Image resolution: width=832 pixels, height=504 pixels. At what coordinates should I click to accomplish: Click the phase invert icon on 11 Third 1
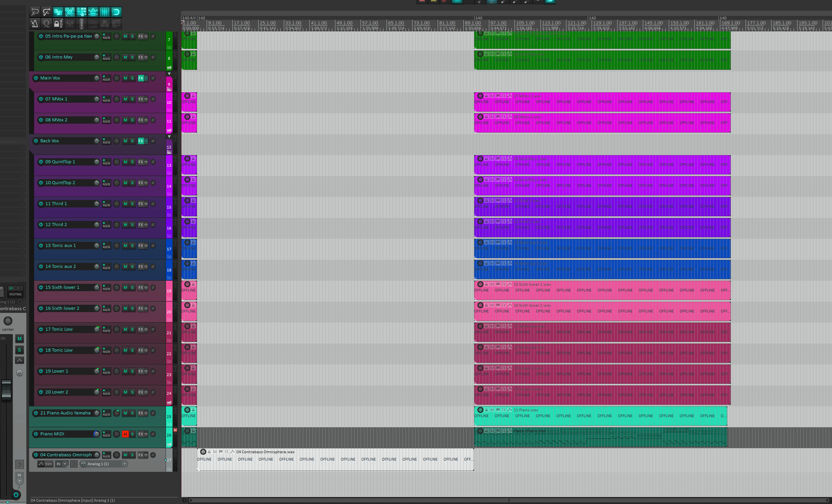[153, 204]
